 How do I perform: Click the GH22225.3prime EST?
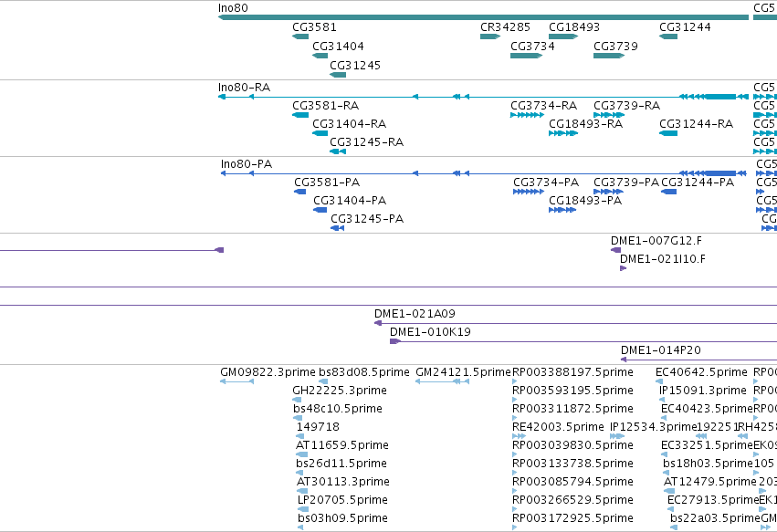pyautogui.click(x=297, y=400)
